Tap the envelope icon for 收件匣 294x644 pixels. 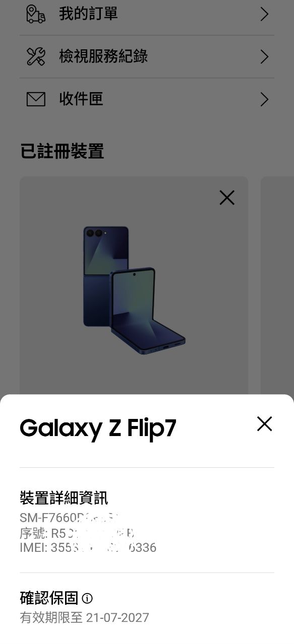point(36,99)
